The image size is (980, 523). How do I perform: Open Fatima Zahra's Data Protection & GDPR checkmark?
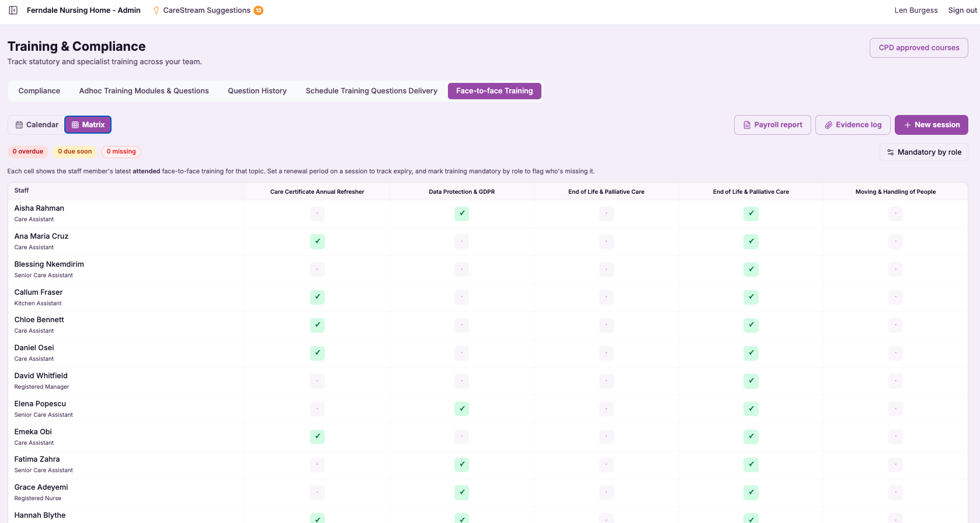tap(462, 465)
